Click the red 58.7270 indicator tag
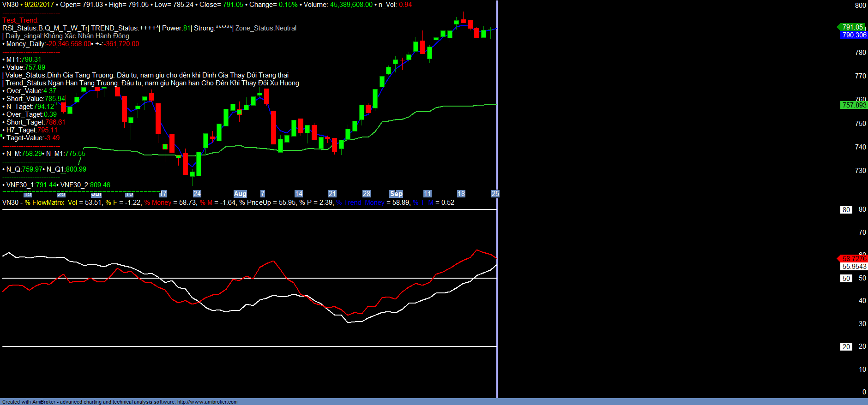The height and width of the screenshot is (405, 868). pos(854,259)
